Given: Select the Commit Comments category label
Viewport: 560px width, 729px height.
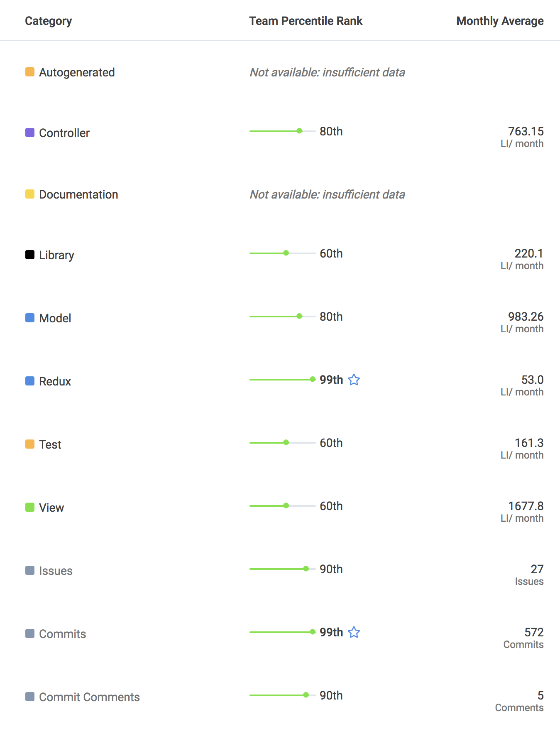Looking at the screenshot, I should coord(89,697).
